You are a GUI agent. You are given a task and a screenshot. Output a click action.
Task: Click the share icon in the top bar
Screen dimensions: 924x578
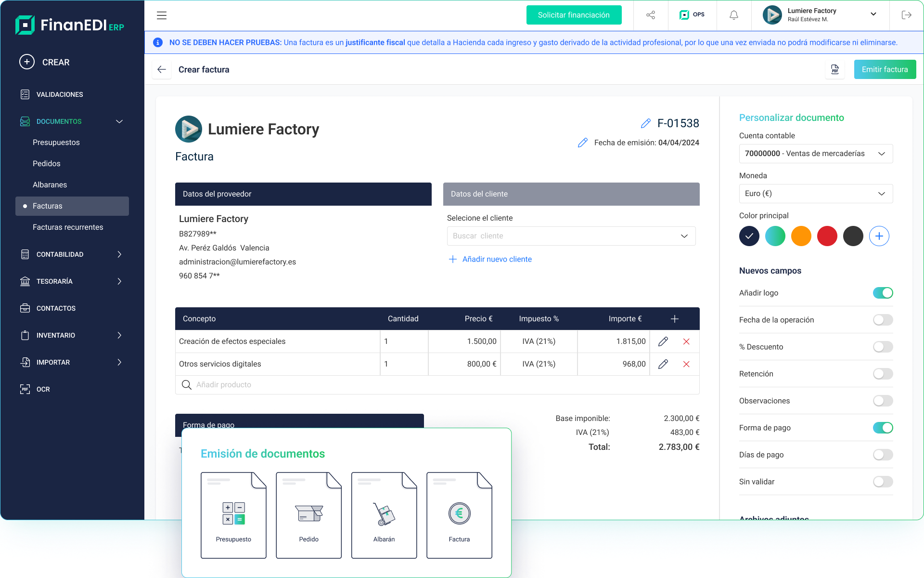pyautogui.click(x=651, y=15)
